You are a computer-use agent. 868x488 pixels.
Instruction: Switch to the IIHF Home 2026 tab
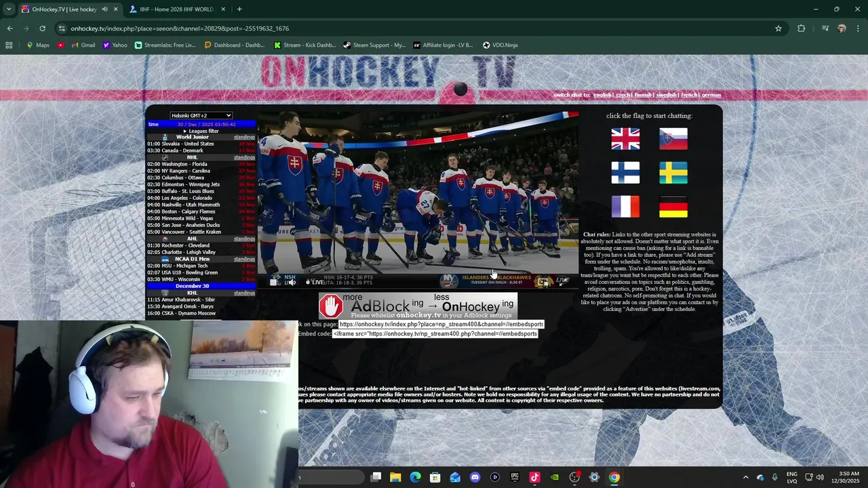(176, 9)
